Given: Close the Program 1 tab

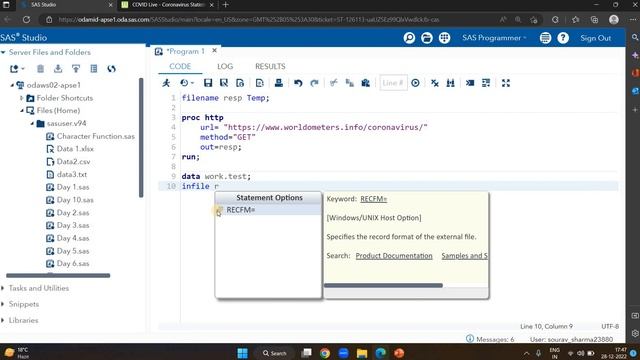Looking at the screenshot, I should click(214, 51).
